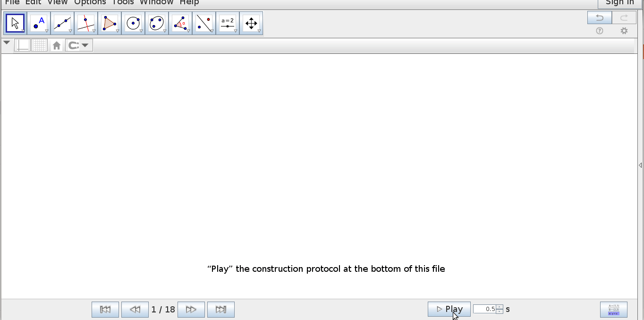The width and height of the screenshot is (644, 320).
Task: Select the Move Graphics View tool
Action: 251,23
